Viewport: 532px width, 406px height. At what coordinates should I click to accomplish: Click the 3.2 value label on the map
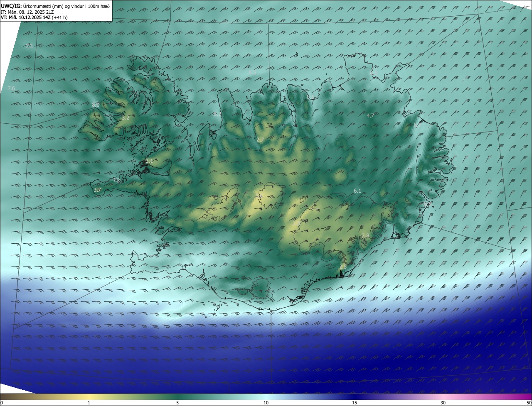pyautogui.click(x=126, y=118)
